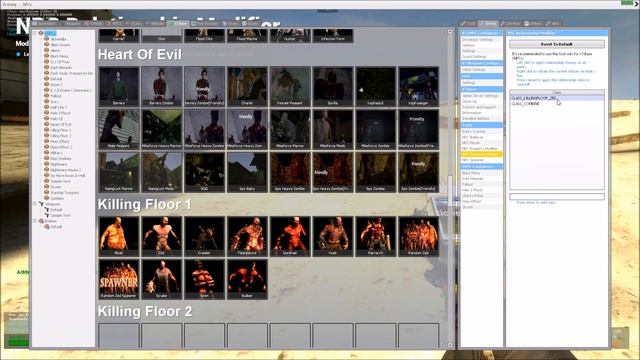Collapse the SNPC Configures section header
This screenshot has width=640, height=360.
(482, 167)
